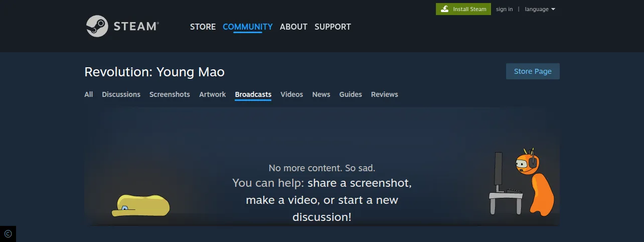Select the Broadcasts tab
Viewport: 644px width, 242px height.
[x=253, y=94]
